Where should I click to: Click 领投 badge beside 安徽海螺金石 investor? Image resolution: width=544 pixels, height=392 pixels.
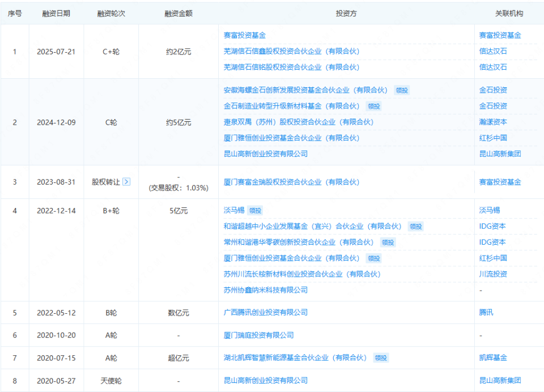pyautogui.click(x=402, y=91)
